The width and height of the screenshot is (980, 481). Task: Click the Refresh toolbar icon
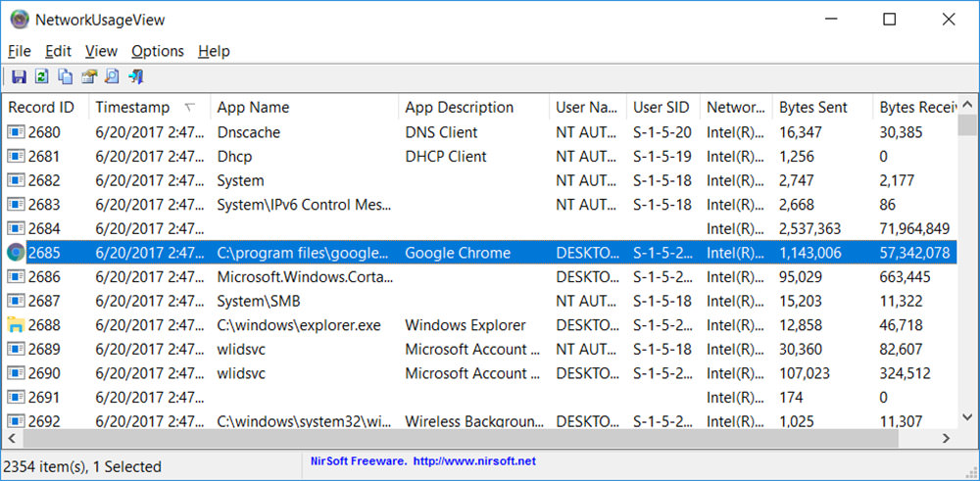[42, 76]
